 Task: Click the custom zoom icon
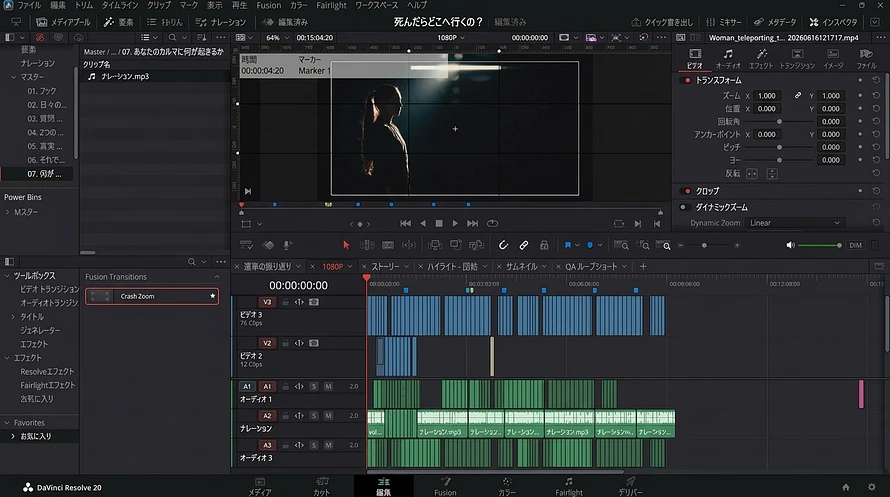pos(664,245)
